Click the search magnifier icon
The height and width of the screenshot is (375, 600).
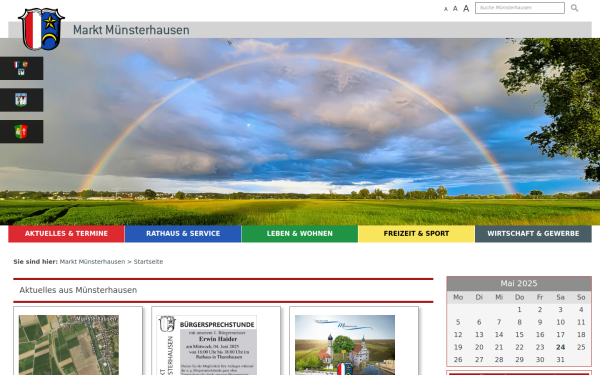[574, 8]
